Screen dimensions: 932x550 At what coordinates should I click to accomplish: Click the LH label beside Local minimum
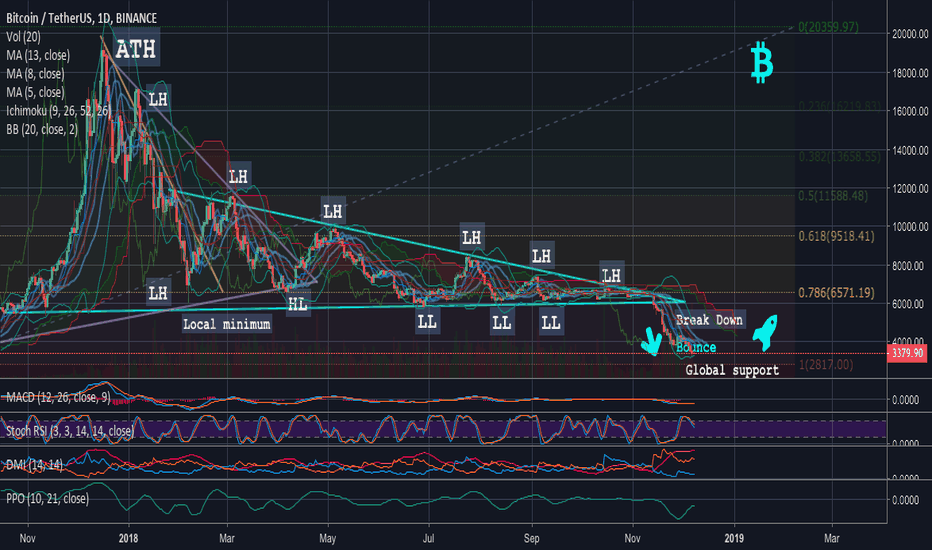(x=158, y=293)
